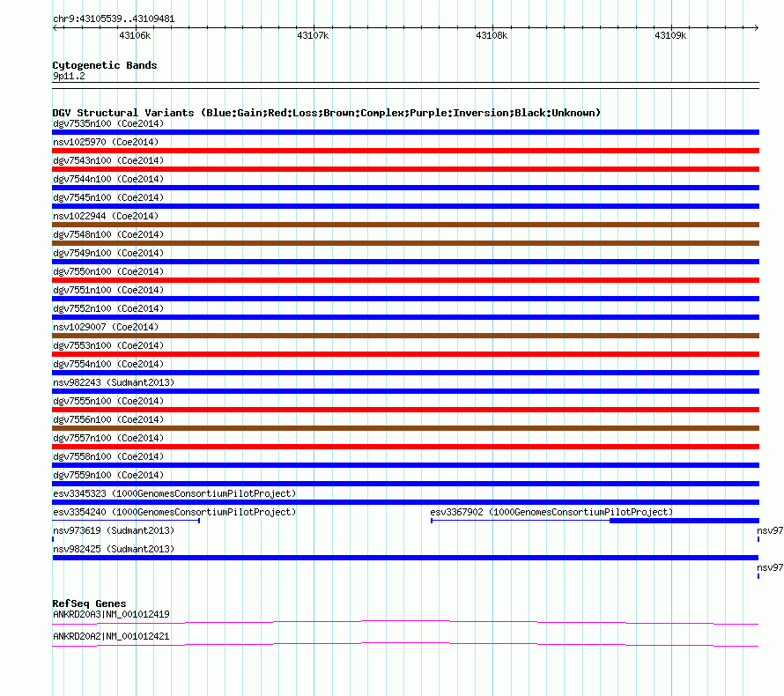
Task: Click the DGV Structural Variants track title
Action: pyautogui.click(x=326, y=113)
